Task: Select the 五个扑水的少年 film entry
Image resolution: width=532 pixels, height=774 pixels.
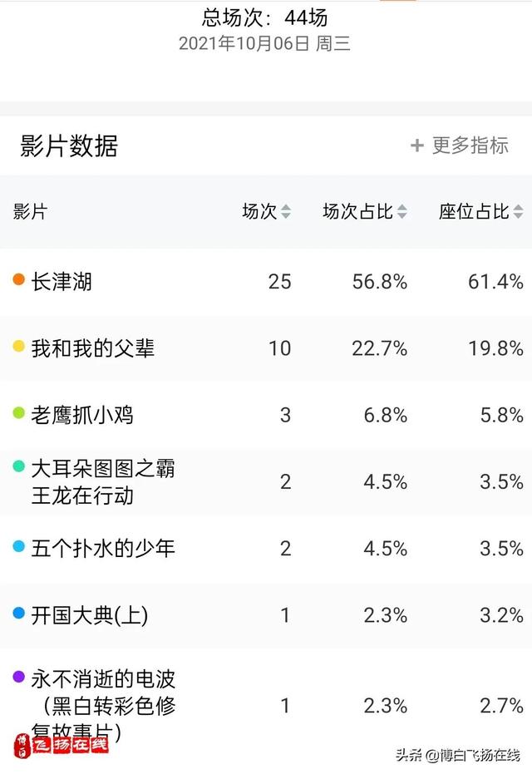Action: 266,549
